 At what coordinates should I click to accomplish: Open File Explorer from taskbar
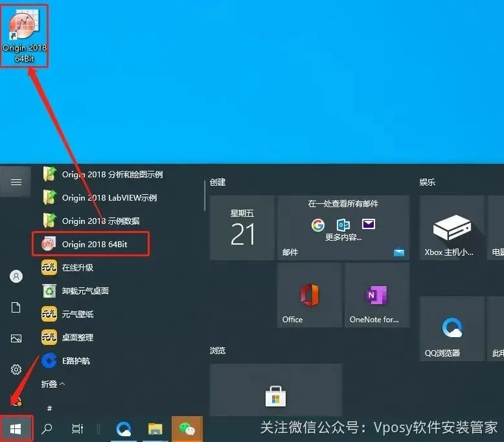[x=155, y=428]
